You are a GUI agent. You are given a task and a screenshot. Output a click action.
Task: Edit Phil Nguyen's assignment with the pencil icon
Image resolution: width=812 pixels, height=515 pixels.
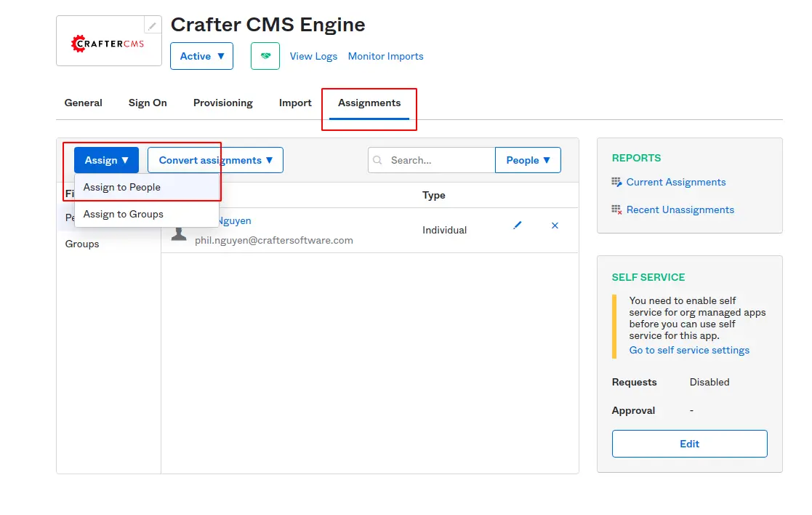coord(518,225)
